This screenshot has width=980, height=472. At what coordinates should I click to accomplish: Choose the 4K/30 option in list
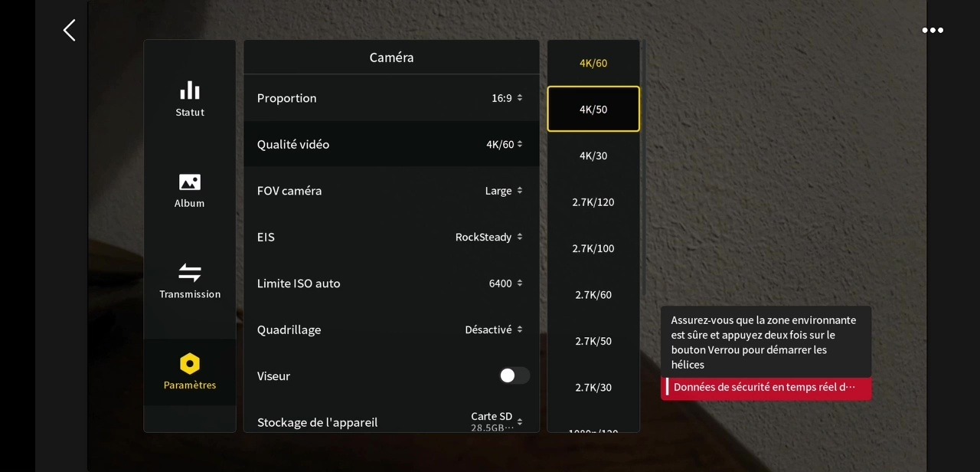pos(593,156)
